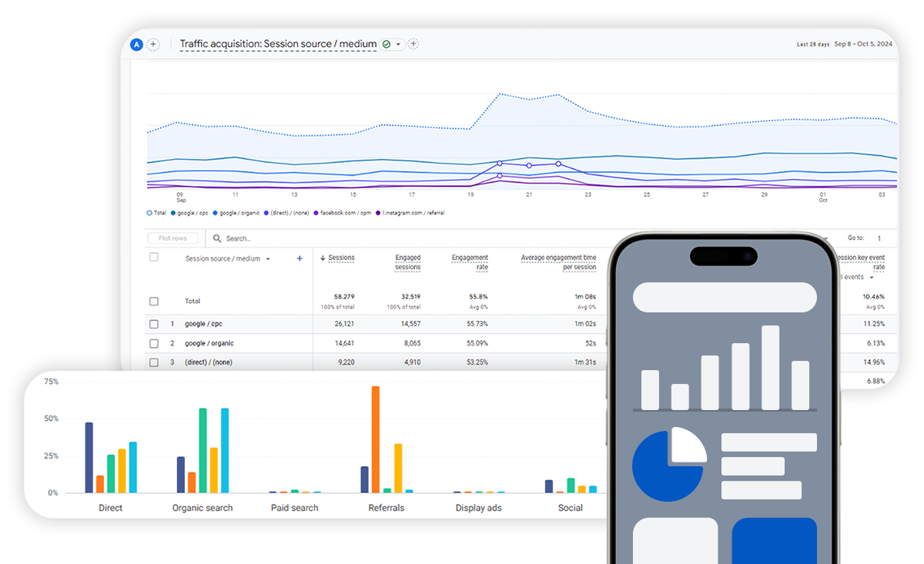Tick the checkbox for the google / cpc row

click(x=154, y=324)
